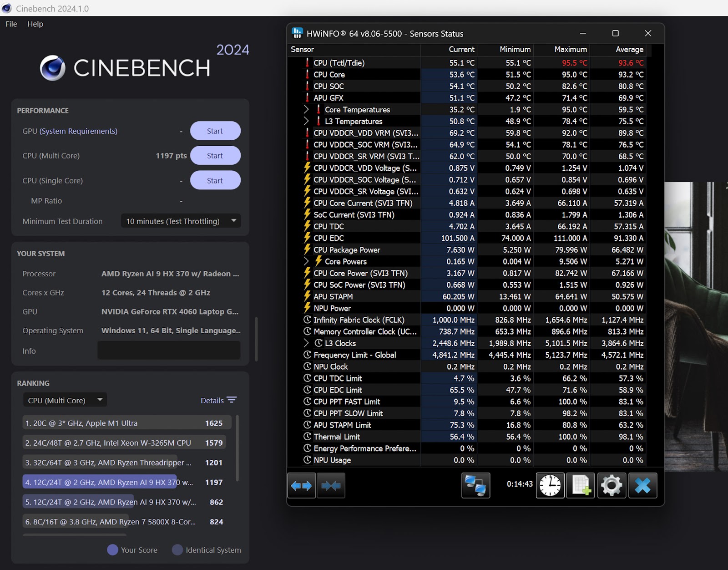Click the Identical System legend circle
This screenshot has width=728, height=570.
pyautogui.click(x=177, y=550)
